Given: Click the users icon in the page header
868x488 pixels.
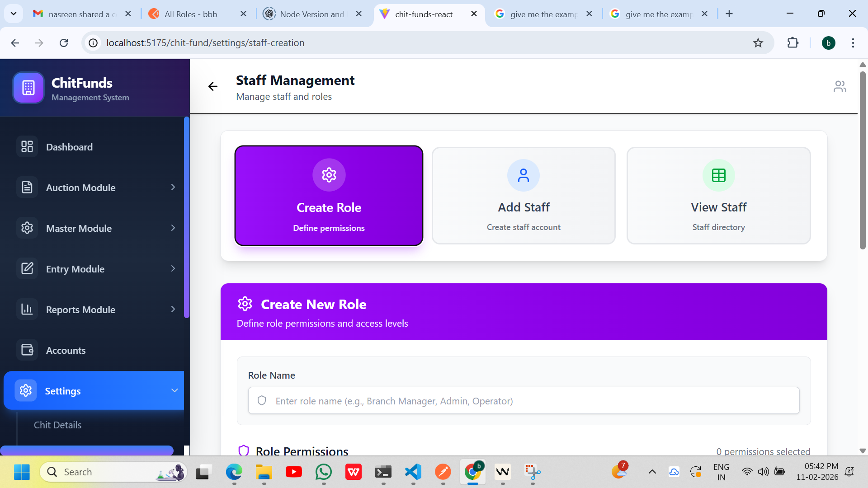Looking at the screenshot, I should tap(840, 86).
